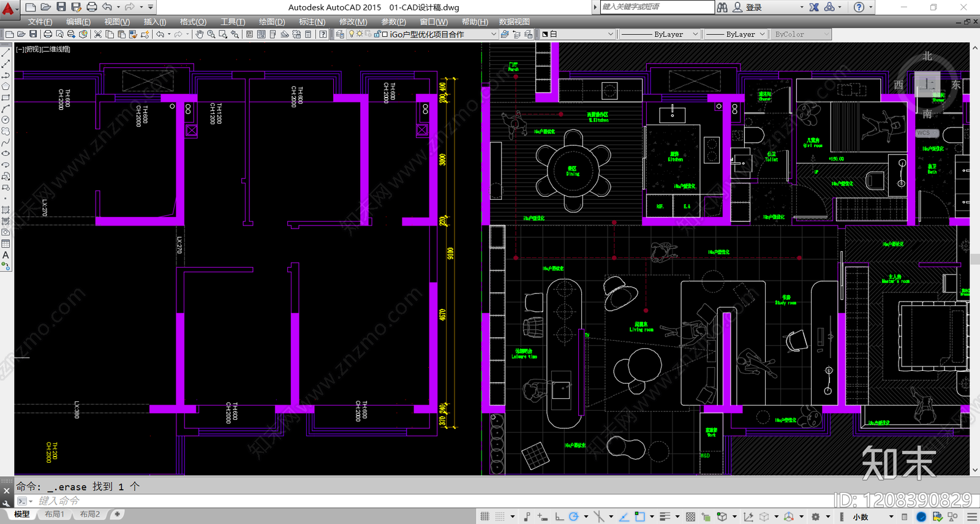
Task: Select the Multiline Text tool (A)
Action: [6, 255]
